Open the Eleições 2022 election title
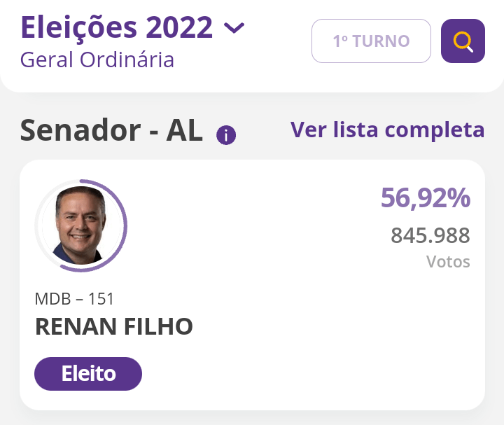 116,28
